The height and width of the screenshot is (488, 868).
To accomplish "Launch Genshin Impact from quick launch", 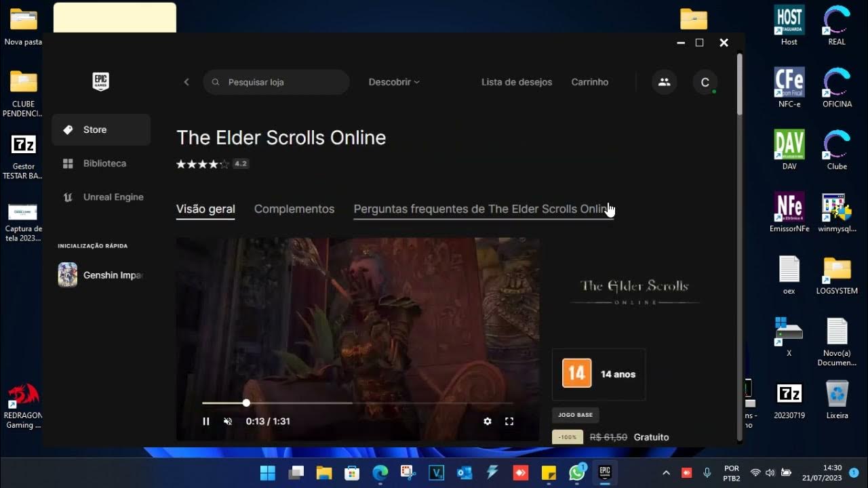I will coord(101,275).
